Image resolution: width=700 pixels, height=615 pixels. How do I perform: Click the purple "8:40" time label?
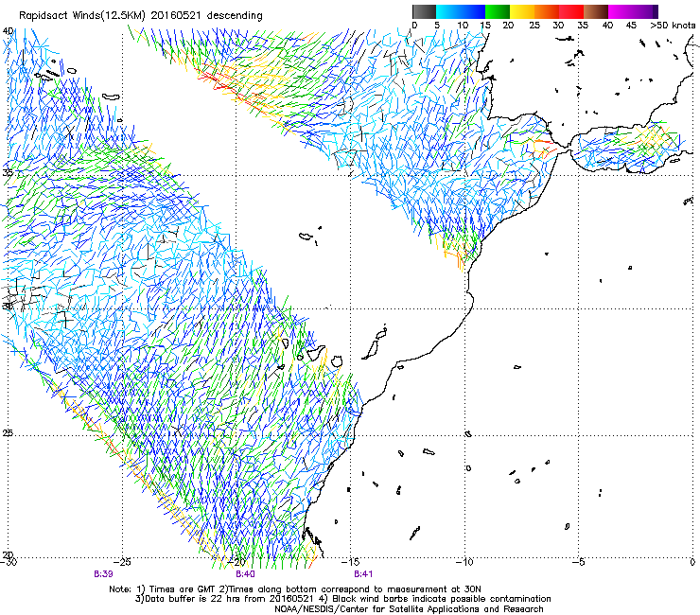pos(245,574)
